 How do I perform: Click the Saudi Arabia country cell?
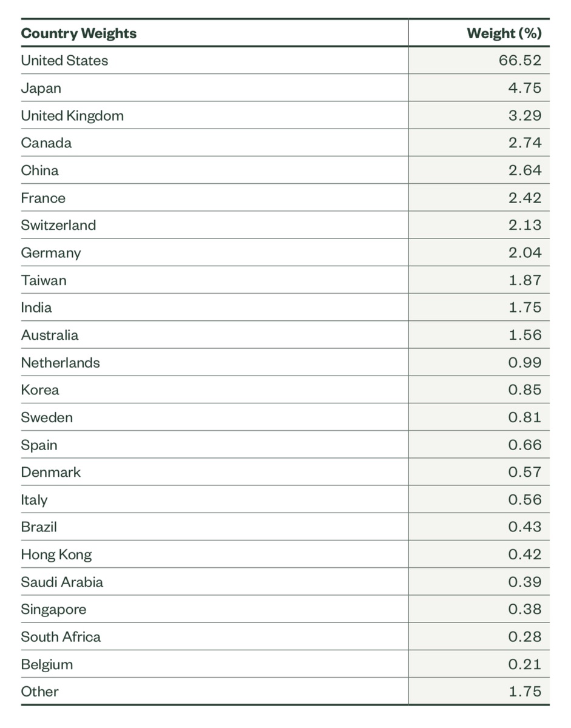(x=62, y=582)
